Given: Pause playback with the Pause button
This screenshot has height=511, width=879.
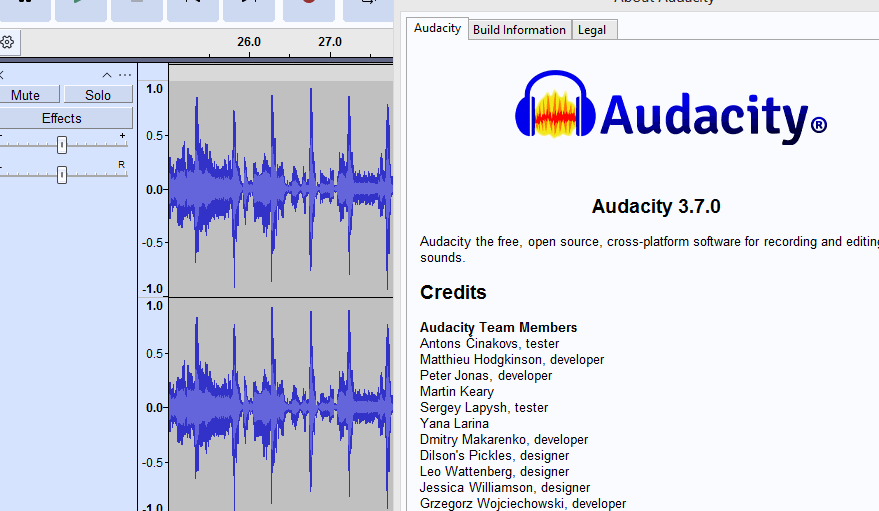Looking at the screenshot, I should coord(25,9).
